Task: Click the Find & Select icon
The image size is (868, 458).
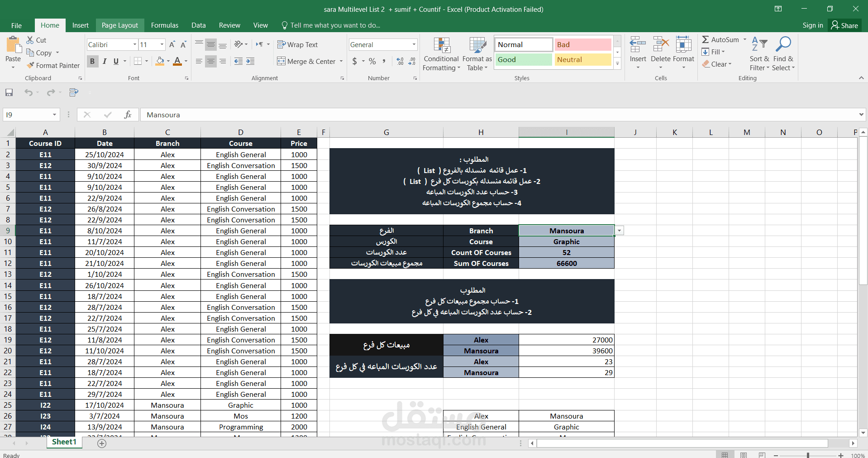Action: click(x=784, y=53)
